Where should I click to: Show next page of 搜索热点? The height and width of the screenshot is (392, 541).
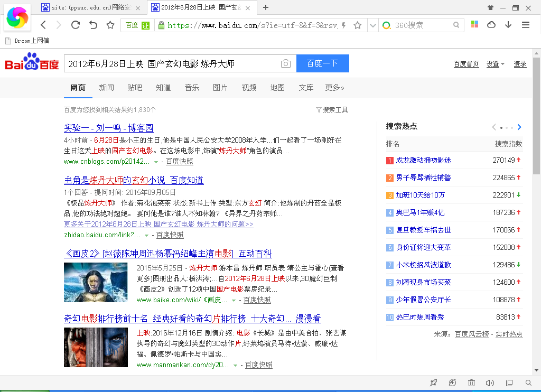[519, 127]
